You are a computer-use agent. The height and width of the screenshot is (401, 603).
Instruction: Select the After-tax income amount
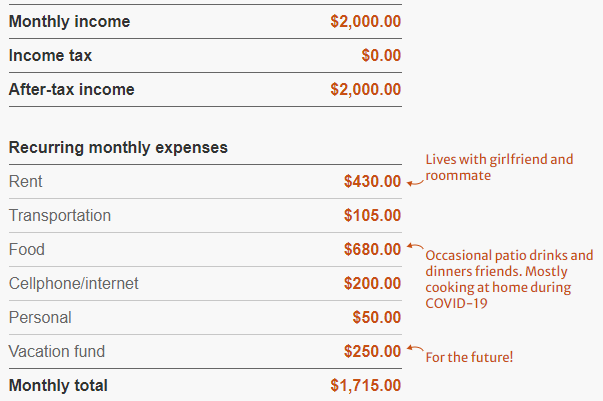366,89
